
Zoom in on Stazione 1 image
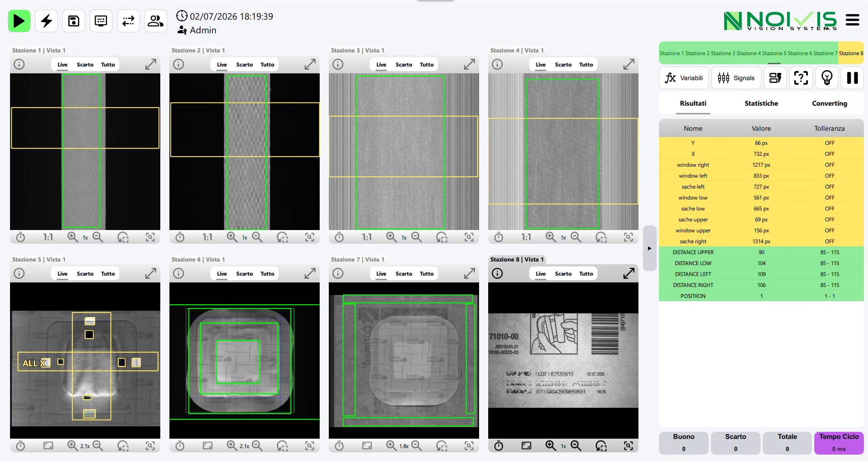click(x=72, y=237)
